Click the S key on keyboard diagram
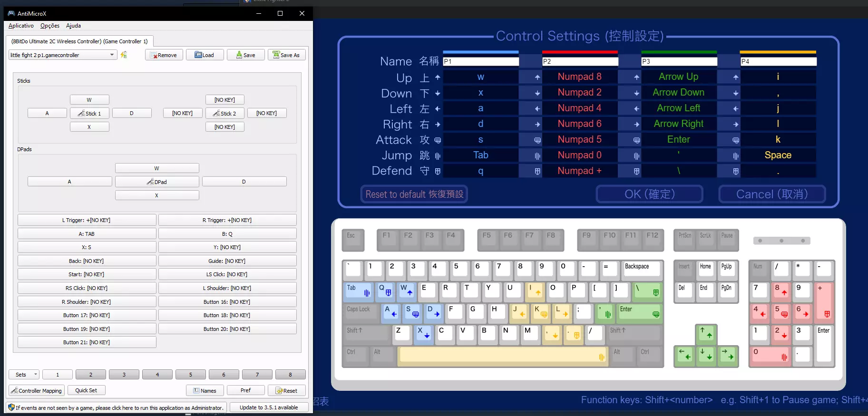The image size is (868, 416). coord(412,313)
